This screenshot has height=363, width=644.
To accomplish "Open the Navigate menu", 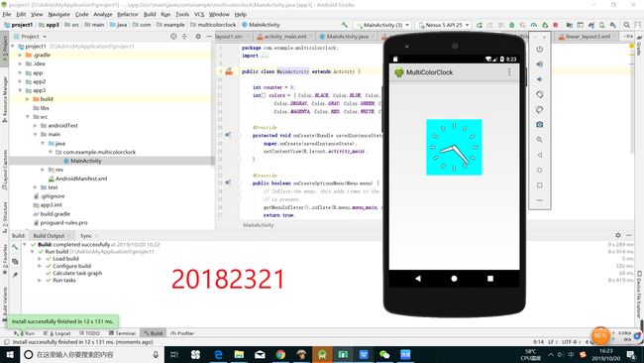I will 58,14.
